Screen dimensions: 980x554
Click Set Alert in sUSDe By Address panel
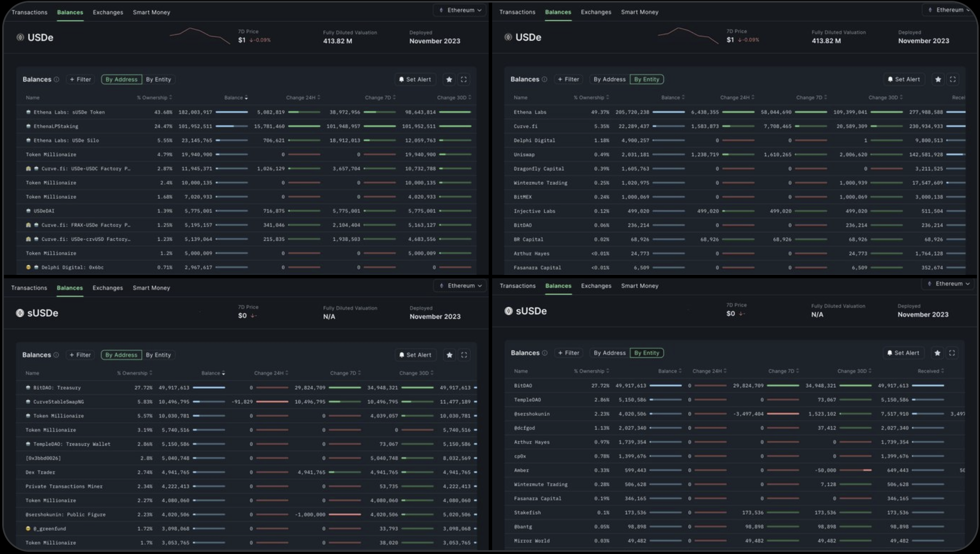click(x=415, y=355)
